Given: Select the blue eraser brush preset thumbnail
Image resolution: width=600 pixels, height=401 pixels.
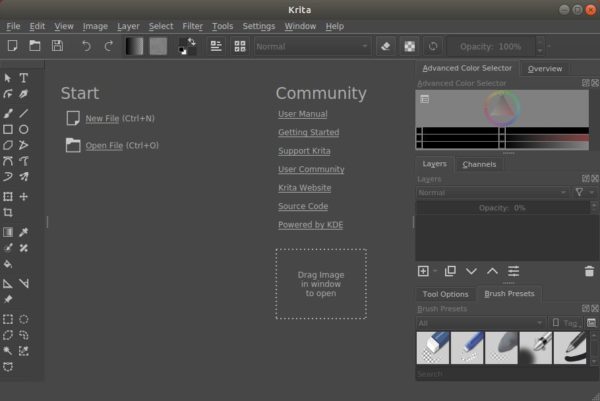Looking at the screenshot, I should click(433, 348).
